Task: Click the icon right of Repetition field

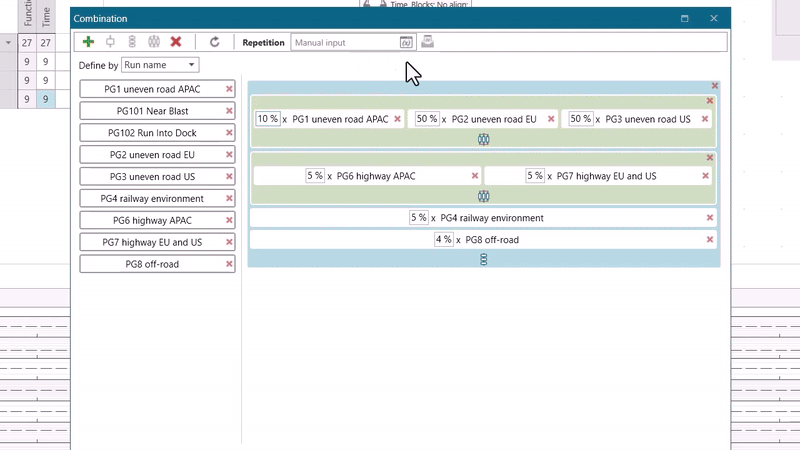Action: pyautogui.click(x=428, y=42)
